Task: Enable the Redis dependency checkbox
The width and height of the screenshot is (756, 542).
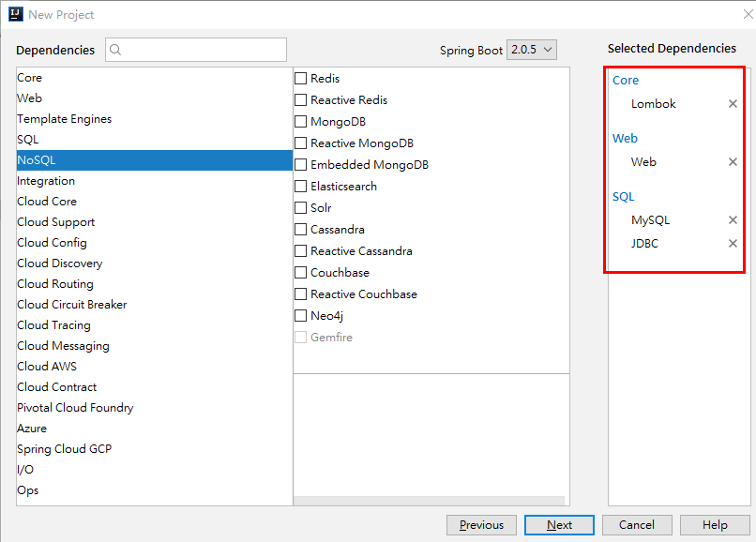Action: pyautogui.click(x=300, y=78)
